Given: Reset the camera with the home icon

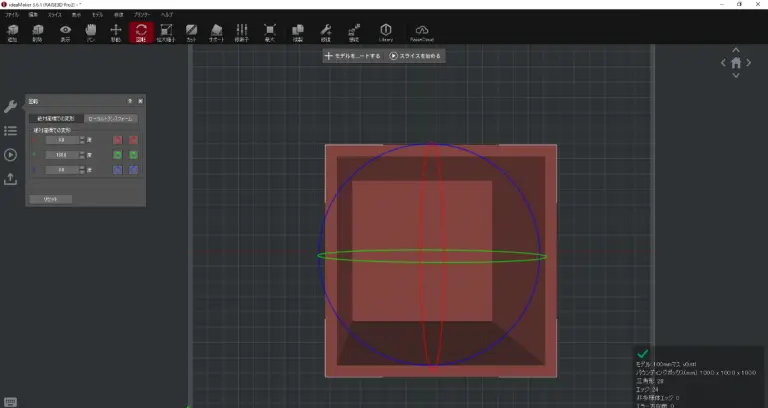Looking at the screenshot, I should point(736,63).
